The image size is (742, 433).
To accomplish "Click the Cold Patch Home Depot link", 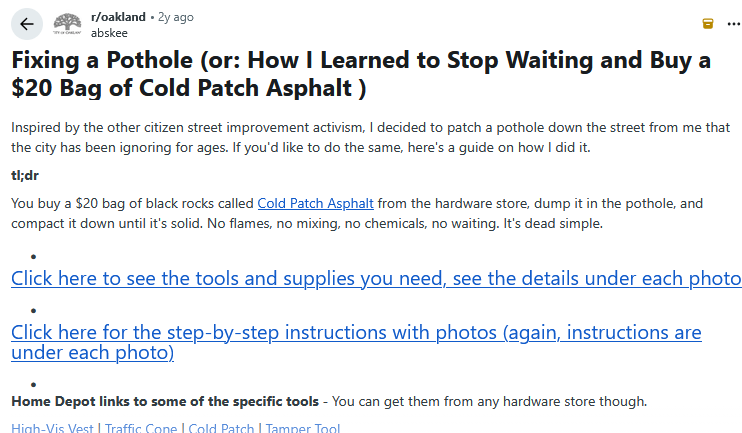I will tap(222, 428).
